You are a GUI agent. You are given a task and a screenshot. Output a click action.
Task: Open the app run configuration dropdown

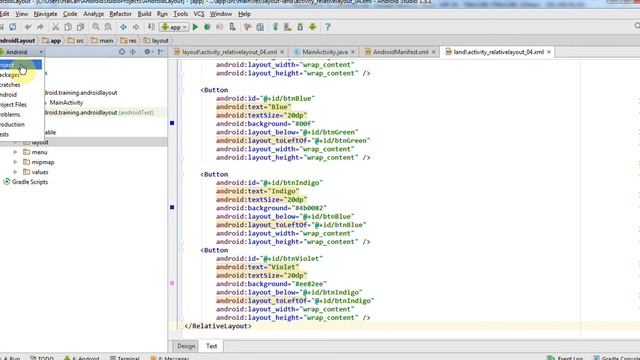174,27
